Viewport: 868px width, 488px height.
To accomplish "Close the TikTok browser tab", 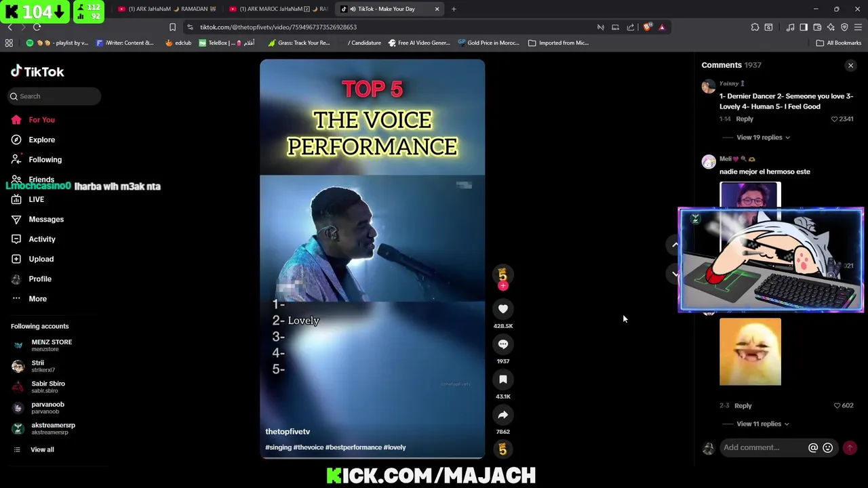I will (437, 9).
